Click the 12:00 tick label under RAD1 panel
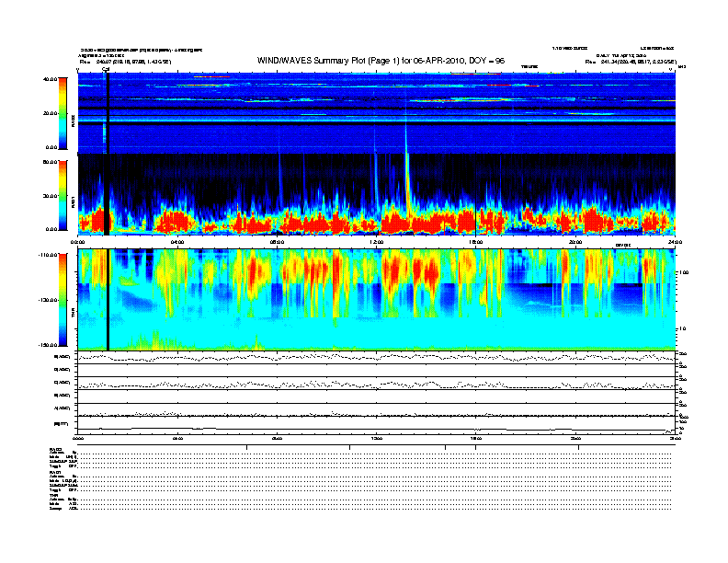728x563 pixels. [x=377, y=242]
